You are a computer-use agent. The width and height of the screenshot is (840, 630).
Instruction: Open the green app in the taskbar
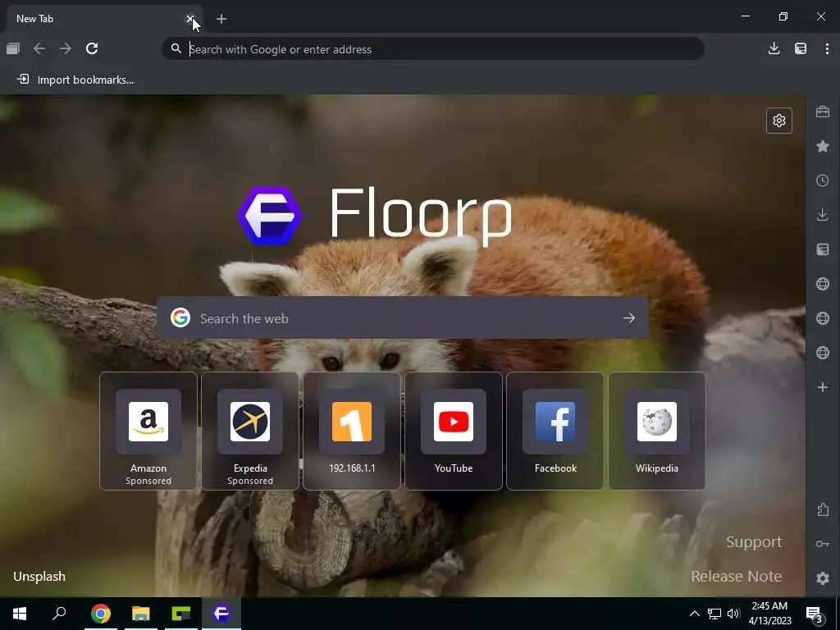pyautogui.click(x=181, y=614)
